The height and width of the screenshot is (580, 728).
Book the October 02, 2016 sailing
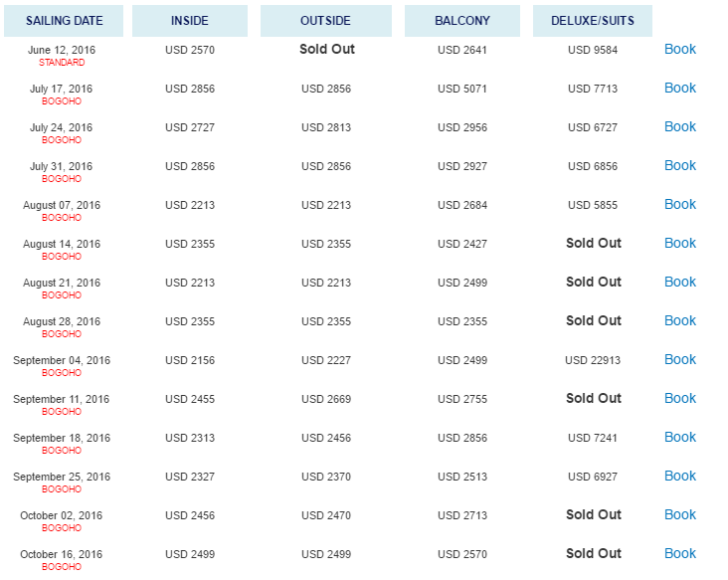coord(679,514)
